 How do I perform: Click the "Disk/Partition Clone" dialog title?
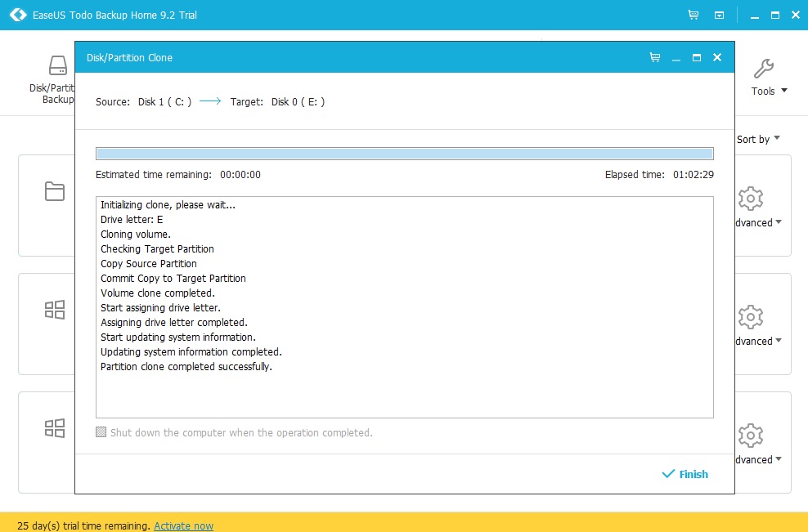(129, 58)
